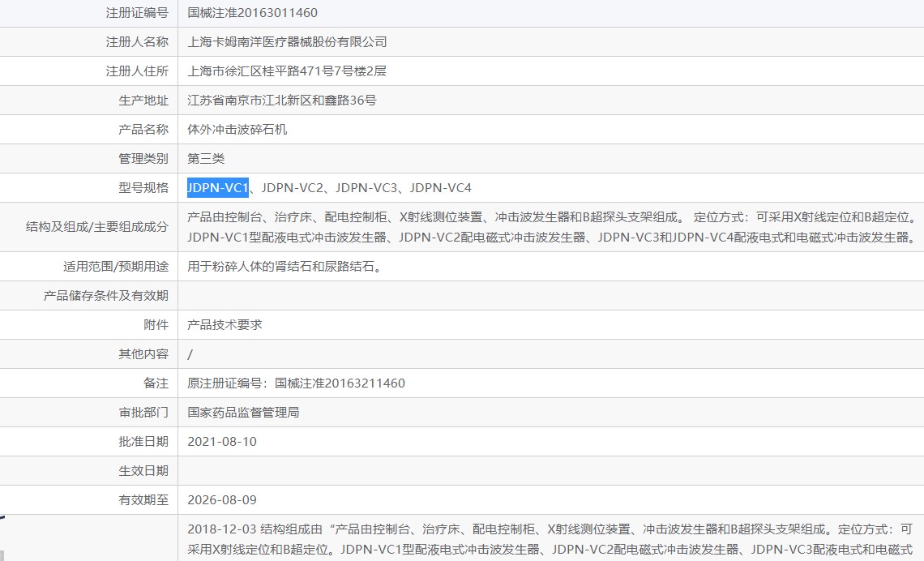Screen dimensions: 924x561
Task: Click the 有效期至 label
Action: (143, 499)
